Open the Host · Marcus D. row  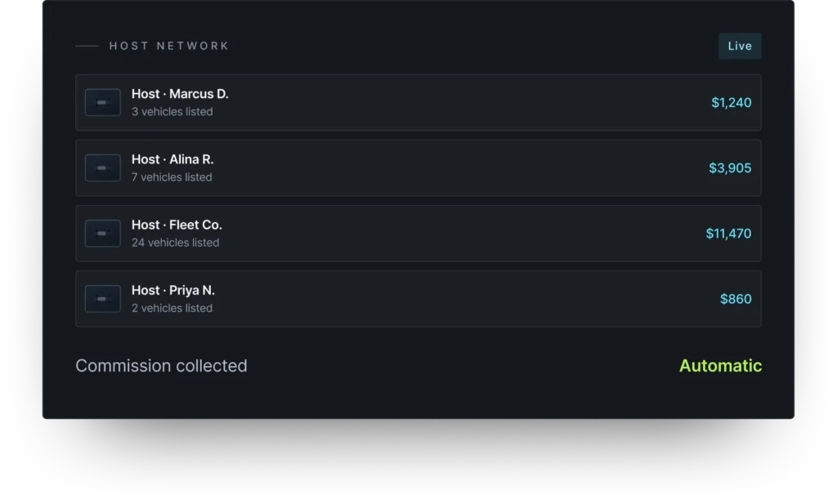coord(418,102)
